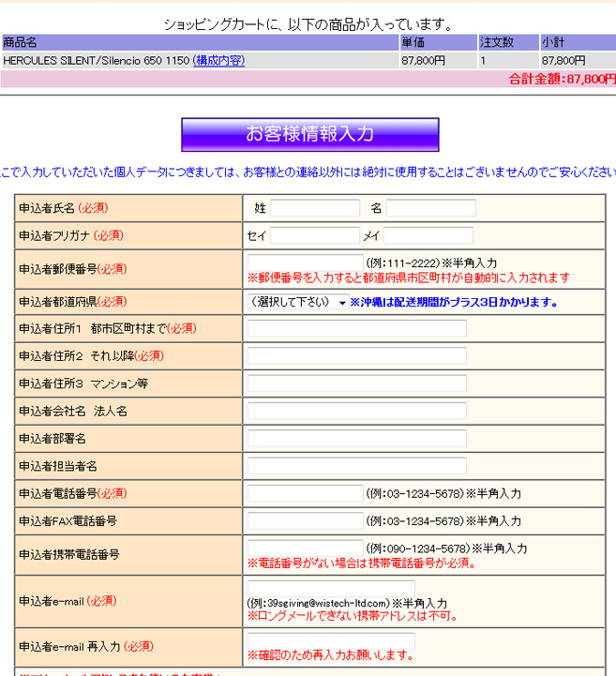This screenshot has width=616, height=676.
Task: Click the ※ロングメールできない携帯アドレスは不可 note
Action: pos(353,616)
